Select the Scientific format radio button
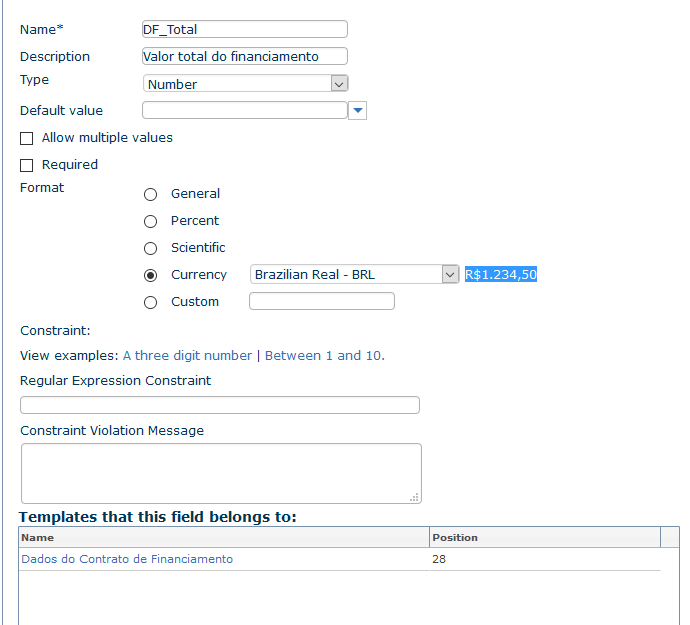 (151, 248)
